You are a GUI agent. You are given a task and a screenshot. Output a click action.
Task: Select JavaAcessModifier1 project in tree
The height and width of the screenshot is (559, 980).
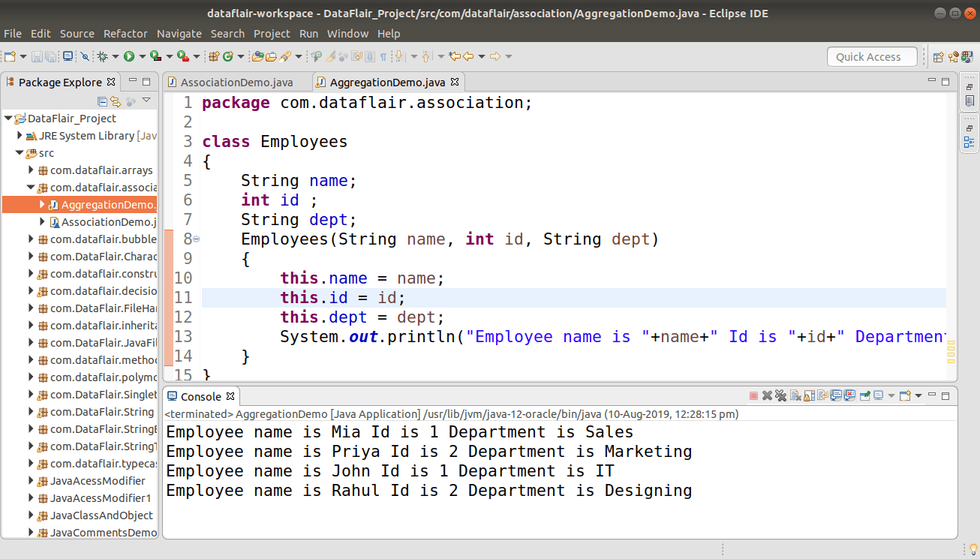pyautogui.click(x=101, y=498)
